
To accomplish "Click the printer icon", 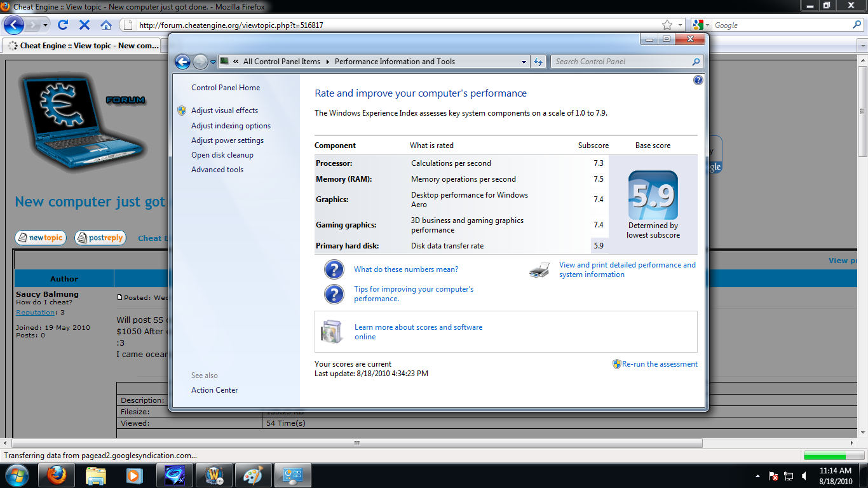I will pos(539,270).
